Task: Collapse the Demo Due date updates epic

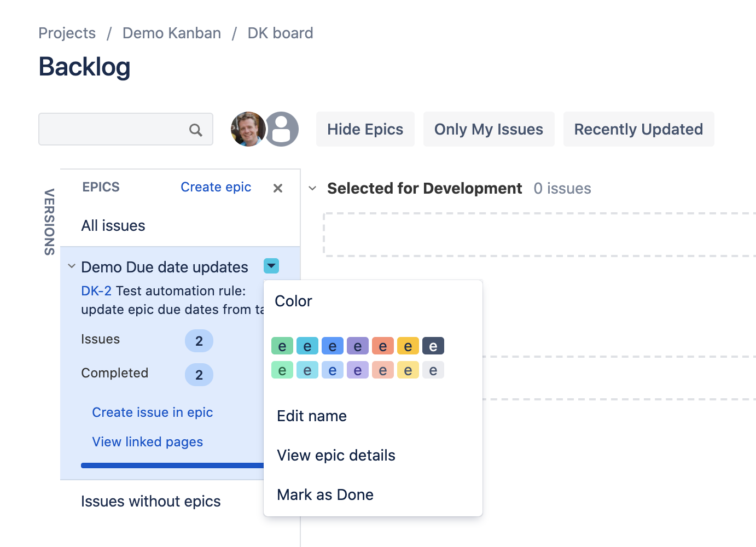Action: (x=72, y=266)
